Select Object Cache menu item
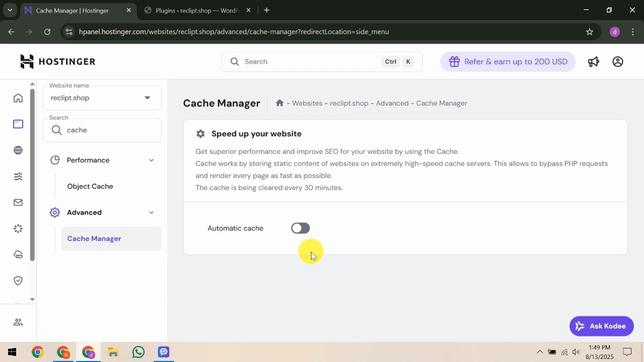Screen dimensions: 644x362 (90, 187)
